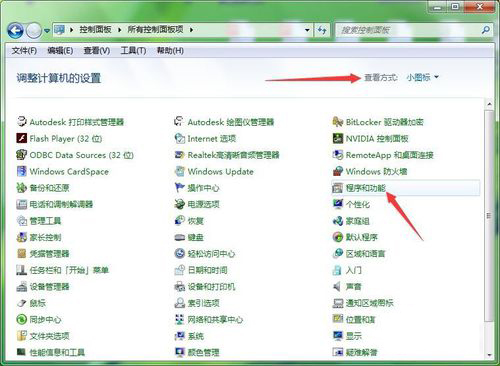
Task: Open the recent pages dropdown arrow
Action: pyautogui.click(x=47, y=31)
